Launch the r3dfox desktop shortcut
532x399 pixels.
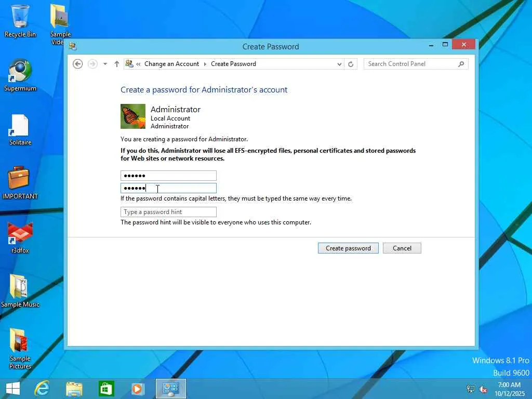point(20,237)
